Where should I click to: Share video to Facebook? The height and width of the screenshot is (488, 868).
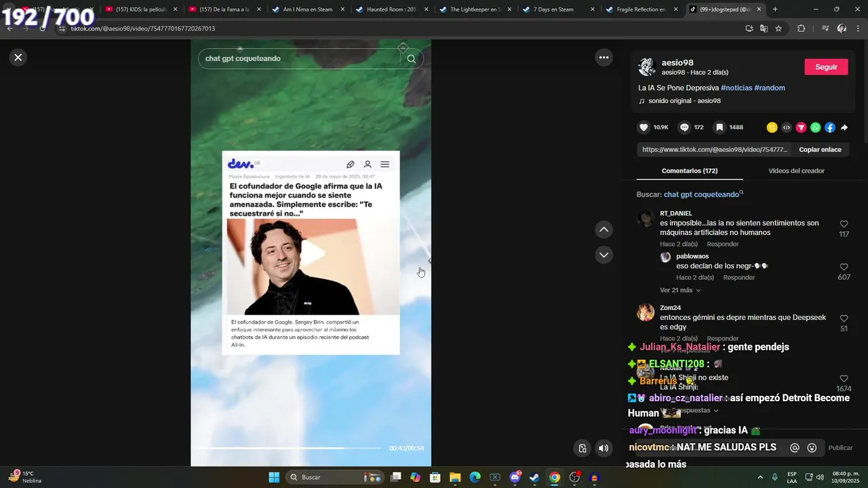(x=830, y=127)
